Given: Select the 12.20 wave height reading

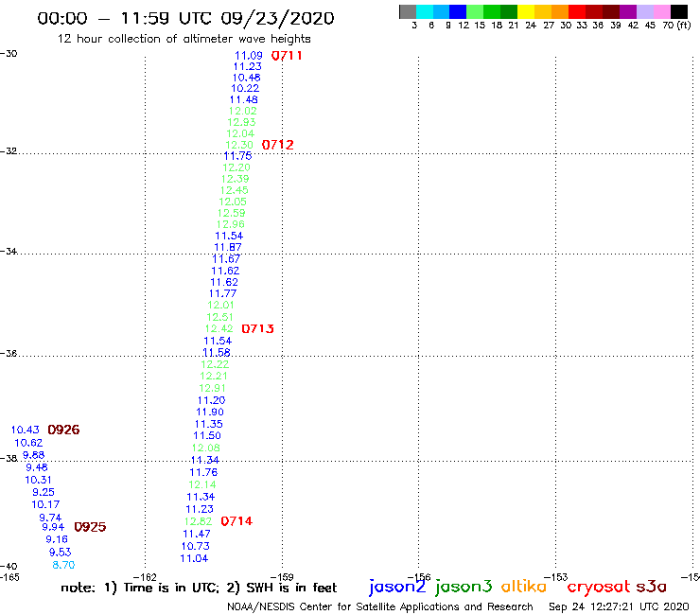Looking at the screenshot, I should coord(236,167).
